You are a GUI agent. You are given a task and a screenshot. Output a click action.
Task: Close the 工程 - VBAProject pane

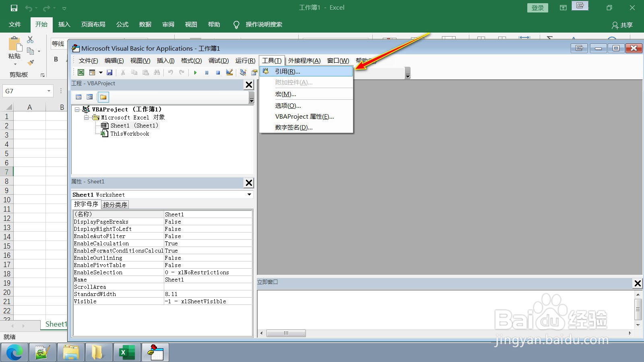[249, 85]
